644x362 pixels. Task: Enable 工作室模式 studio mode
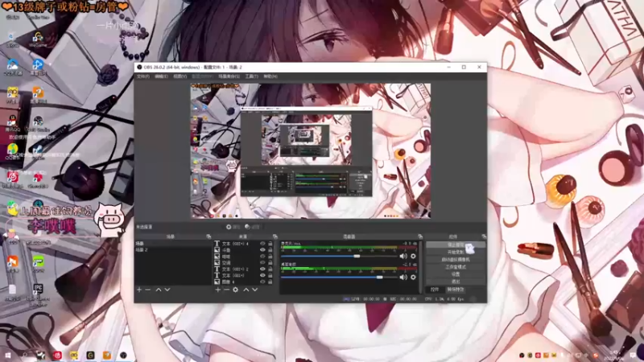(456, 267)
